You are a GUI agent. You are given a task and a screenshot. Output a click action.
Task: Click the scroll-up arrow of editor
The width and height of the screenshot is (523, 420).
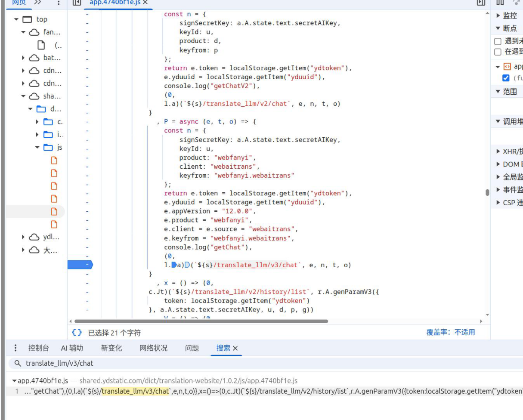(487, 13)
